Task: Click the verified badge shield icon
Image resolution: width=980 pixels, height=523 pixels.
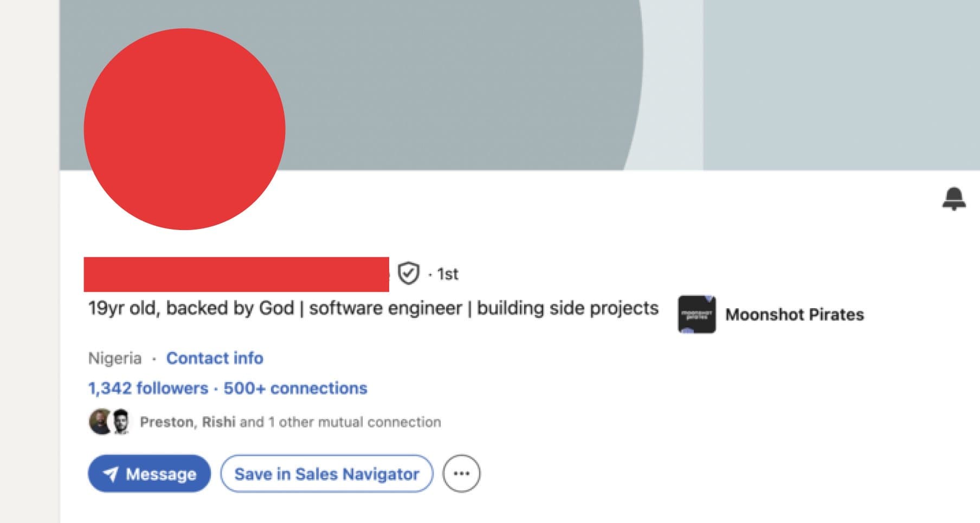Action: click(x=409, y=274)
